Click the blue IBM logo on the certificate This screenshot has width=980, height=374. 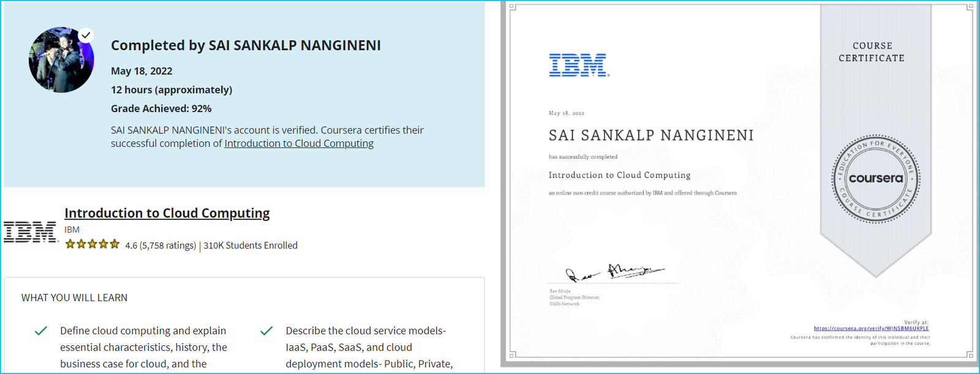(579, 65)
